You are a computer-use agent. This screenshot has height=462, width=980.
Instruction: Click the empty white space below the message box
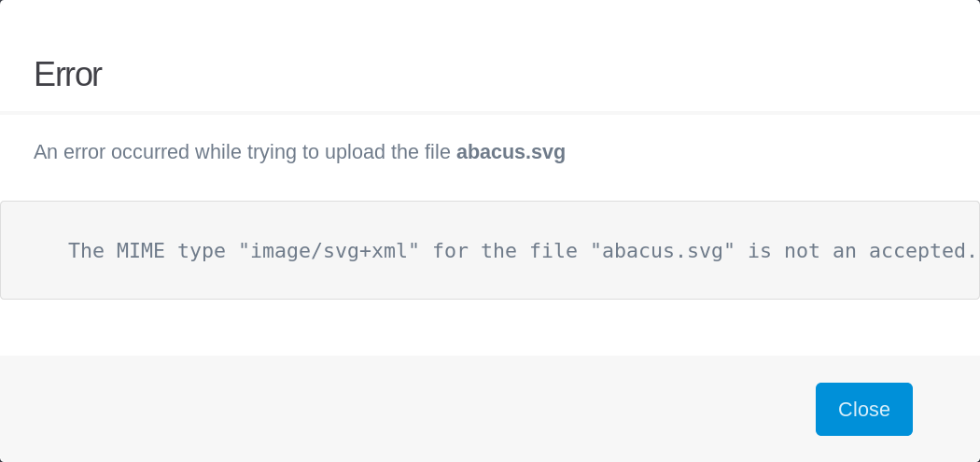point(490,328)
